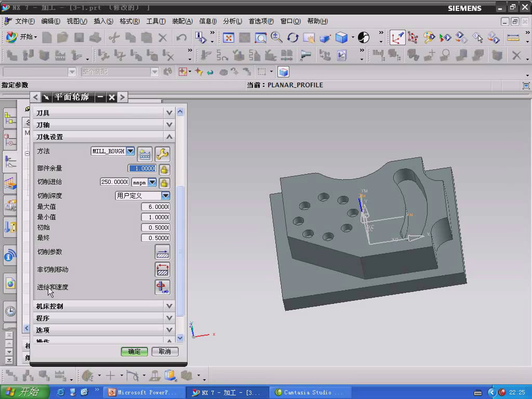Open the 视图(V) menu
This screenshot has height=399, width=532.
tap(77, 21)
